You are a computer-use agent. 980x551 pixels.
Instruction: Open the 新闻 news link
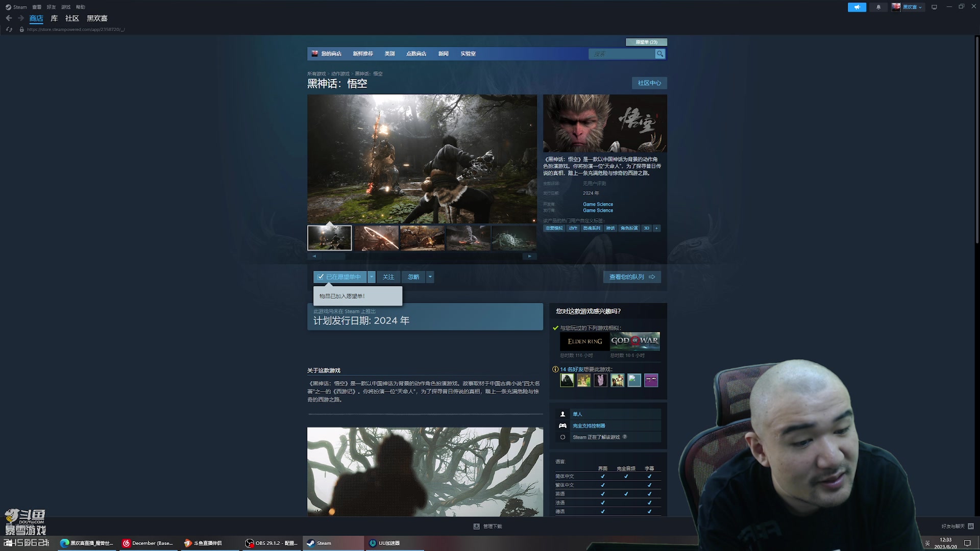443,54
